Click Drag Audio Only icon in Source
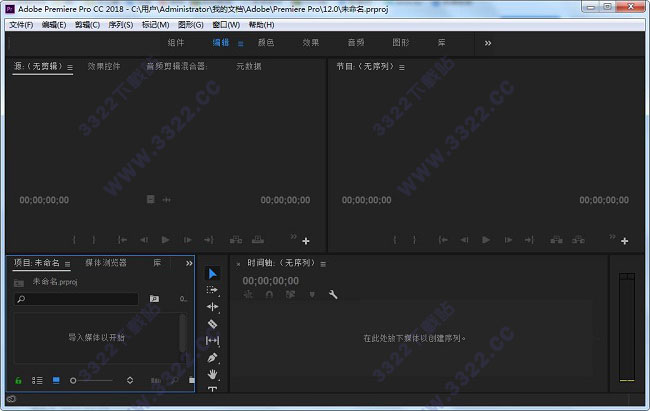This screenshot has height=411, width=650. pyautogui.click(x=167, y=200)
